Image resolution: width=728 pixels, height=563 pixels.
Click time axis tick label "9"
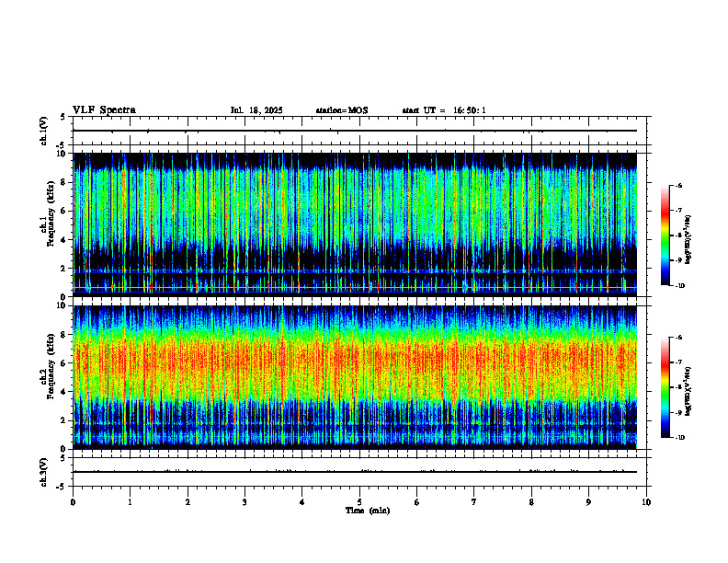[x=588, y=502]
